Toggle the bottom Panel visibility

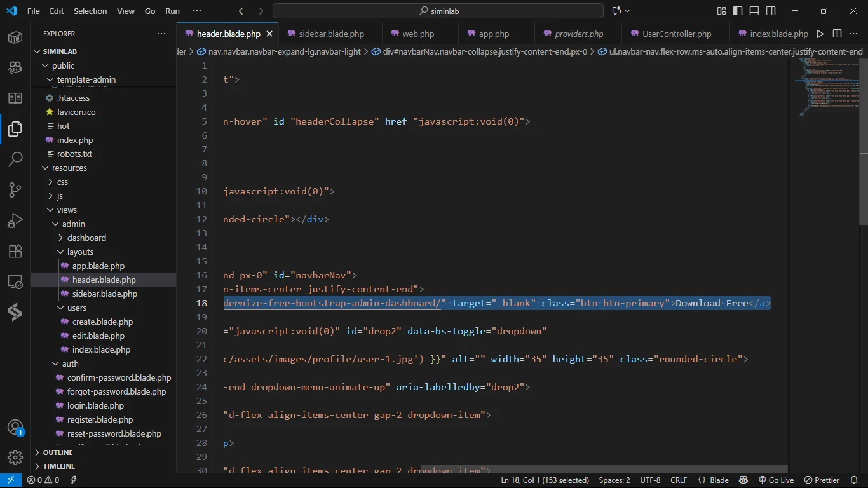click(754, 11)
